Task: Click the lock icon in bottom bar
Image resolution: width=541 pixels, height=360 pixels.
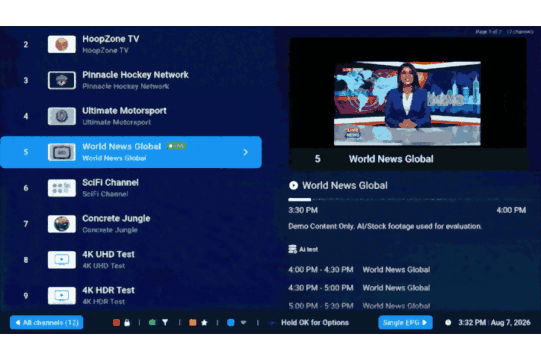Action: tap(127, 323)
